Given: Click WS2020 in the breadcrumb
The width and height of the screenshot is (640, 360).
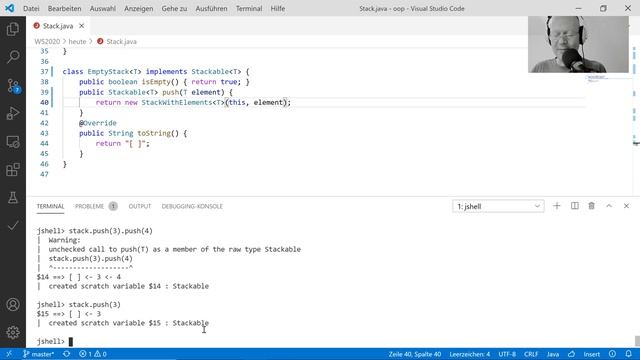Looking at the screenshot, I should coord(47,41).
